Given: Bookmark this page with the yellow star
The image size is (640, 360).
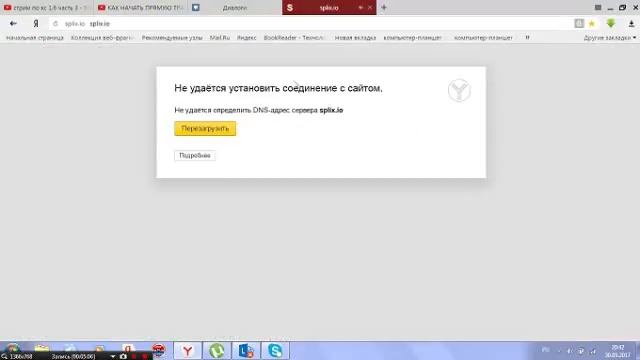Looking at the screenshot, I should (x=592, y=24).
